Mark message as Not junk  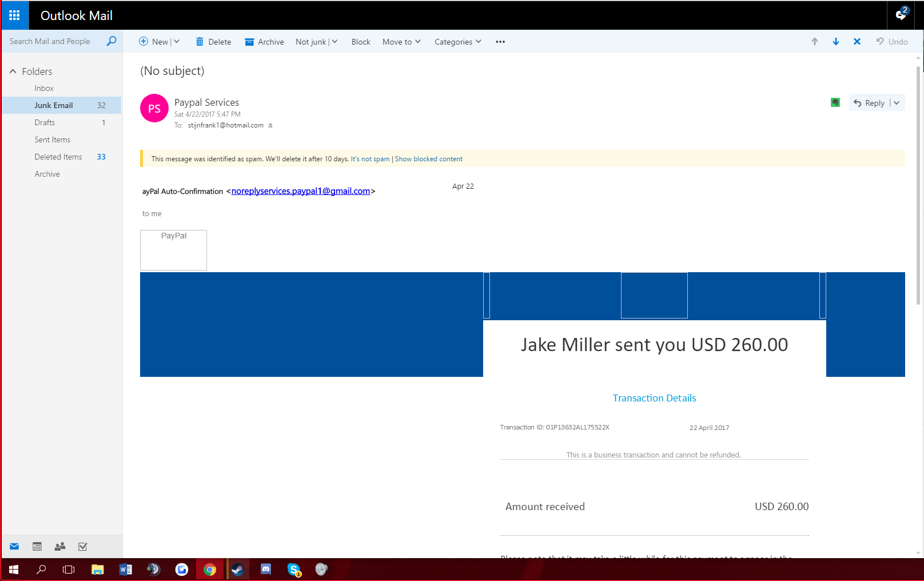[310, 42]
